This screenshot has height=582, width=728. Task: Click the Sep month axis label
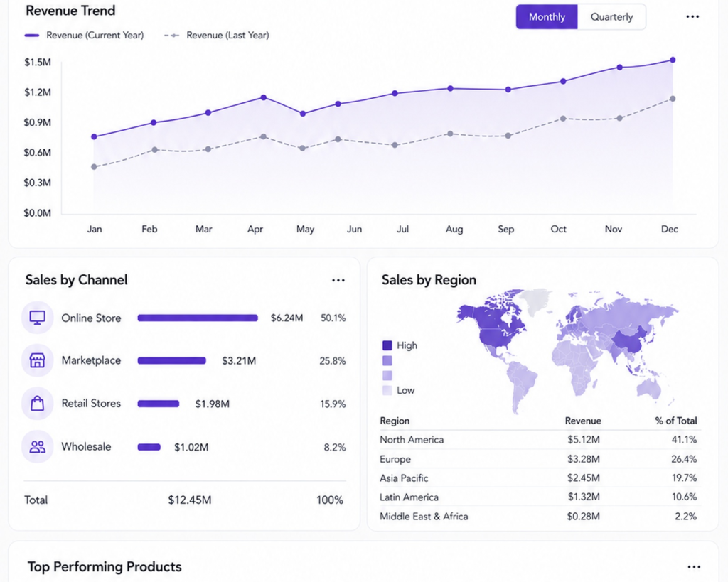coord(506,229)
